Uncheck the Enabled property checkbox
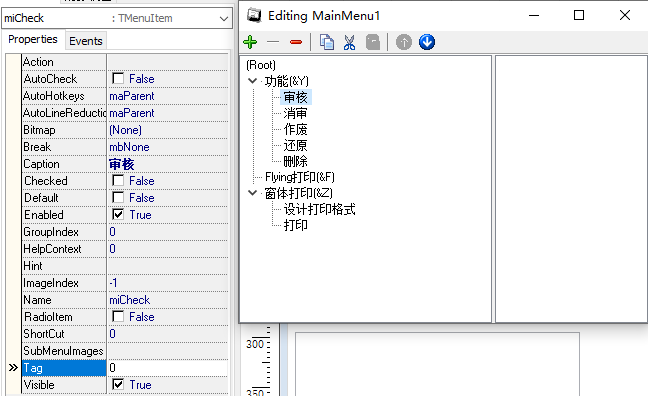The image size is (648, 396). coord(118,215)
